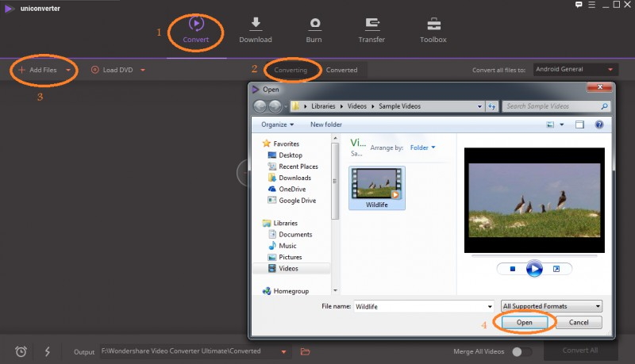Select the Converted tab
Image resolution: width=635 pixels, height=364 pixels.
point(342,70)
